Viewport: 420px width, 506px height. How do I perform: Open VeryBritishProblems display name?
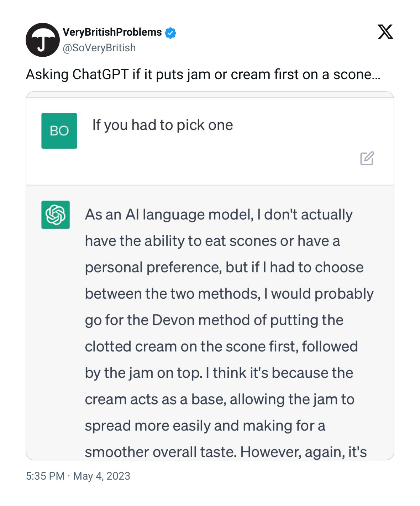112,32
